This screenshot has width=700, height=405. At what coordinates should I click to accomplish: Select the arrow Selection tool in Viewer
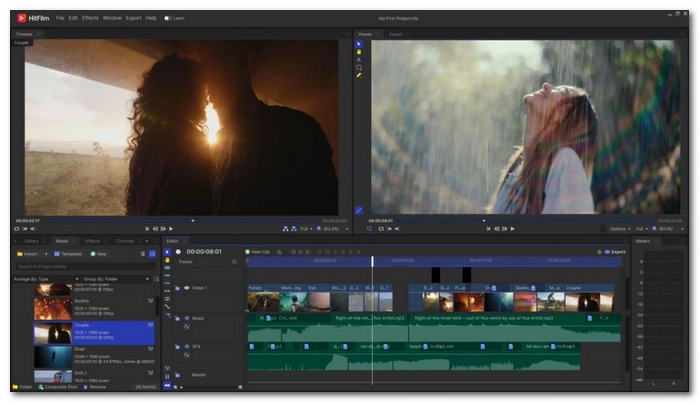click(359, 44)
